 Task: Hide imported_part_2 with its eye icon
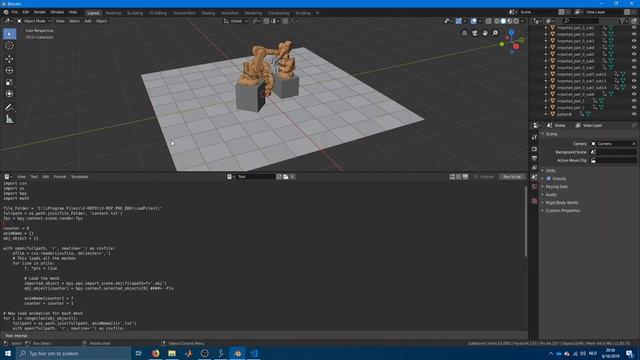pyautogui.click(x=634, y=108)
